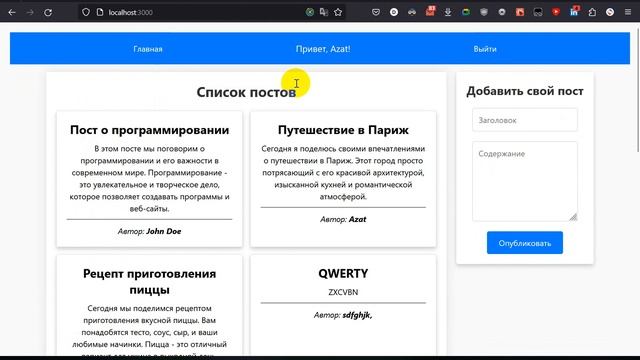Viewport: 640px width, 360px height.
Task: Click the QWERTY post title
Action: (343, 273)
